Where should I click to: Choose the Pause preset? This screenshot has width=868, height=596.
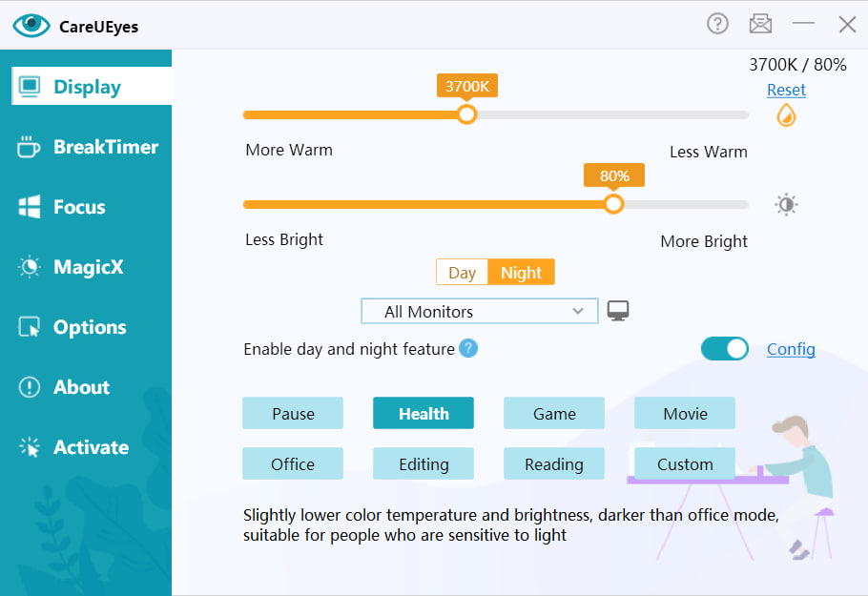click(x=293, y=413)
